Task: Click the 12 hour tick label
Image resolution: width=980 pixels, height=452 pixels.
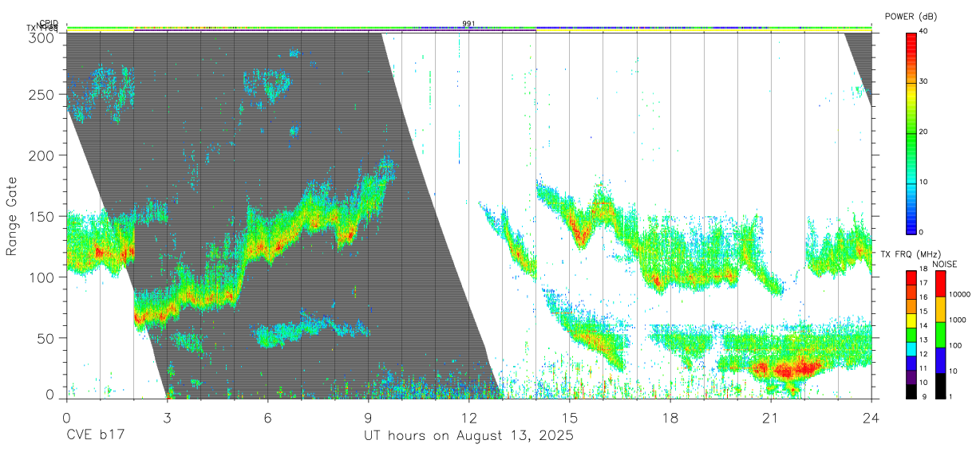Action: [468, 418]
